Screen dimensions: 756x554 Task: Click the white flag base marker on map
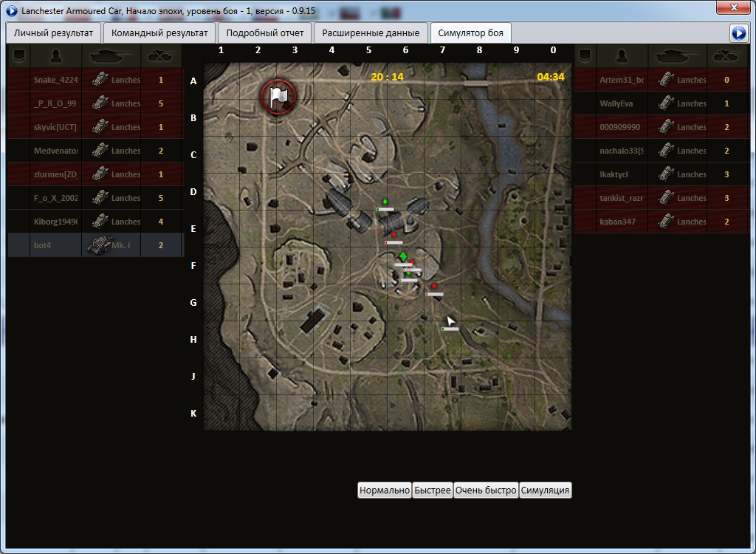pos(278,96)
